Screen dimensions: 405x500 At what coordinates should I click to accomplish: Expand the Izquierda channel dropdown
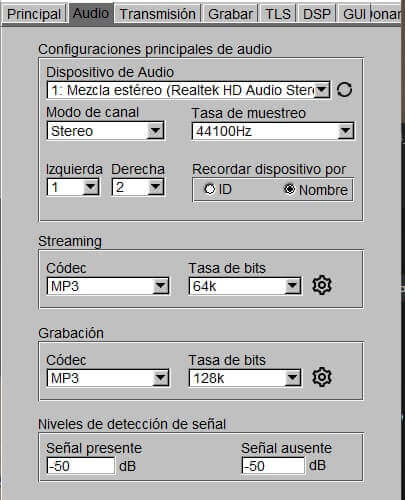tap(73, 187)
